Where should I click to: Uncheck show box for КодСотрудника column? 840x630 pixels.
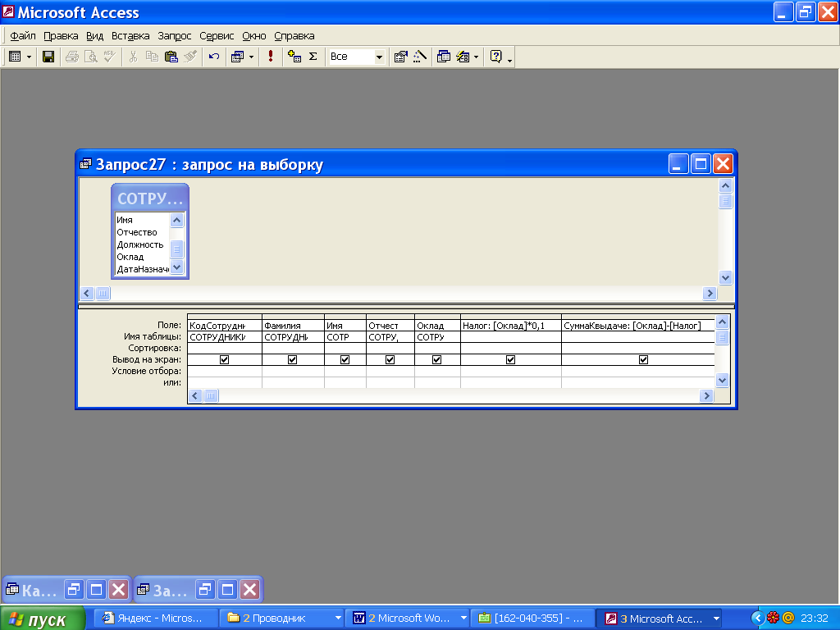[x=225, y=359]
